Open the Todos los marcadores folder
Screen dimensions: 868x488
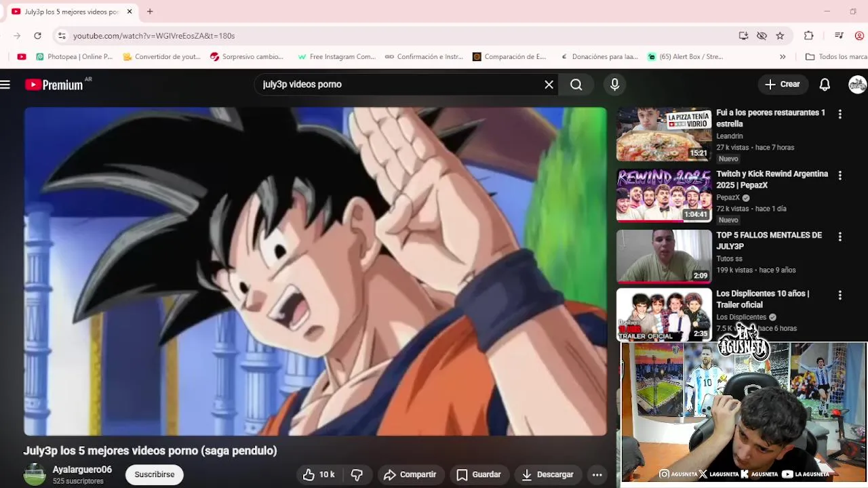[836, 57]
